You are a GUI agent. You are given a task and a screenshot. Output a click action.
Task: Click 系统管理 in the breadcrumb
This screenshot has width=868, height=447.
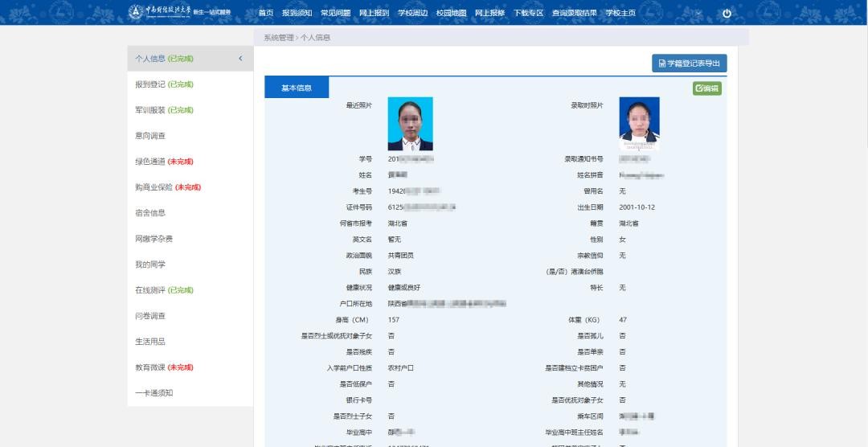coord(278,38)
